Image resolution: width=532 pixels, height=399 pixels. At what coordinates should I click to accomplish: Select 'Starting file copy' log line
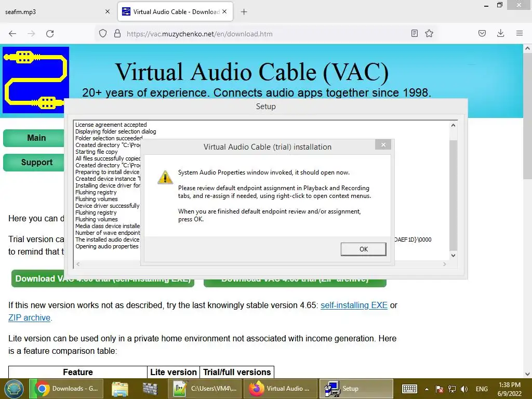click(x=96, y=152)
